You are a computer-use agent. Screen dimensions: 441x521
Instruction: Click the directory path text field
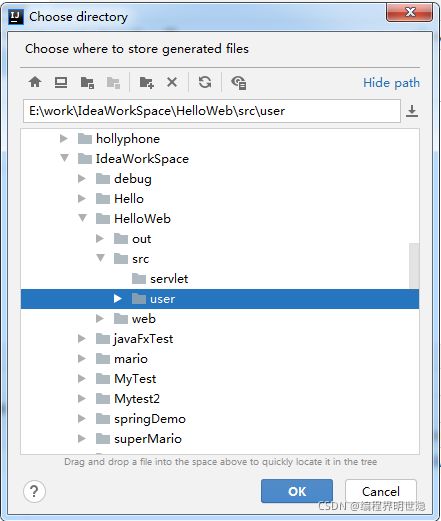[x=212, y=111]
